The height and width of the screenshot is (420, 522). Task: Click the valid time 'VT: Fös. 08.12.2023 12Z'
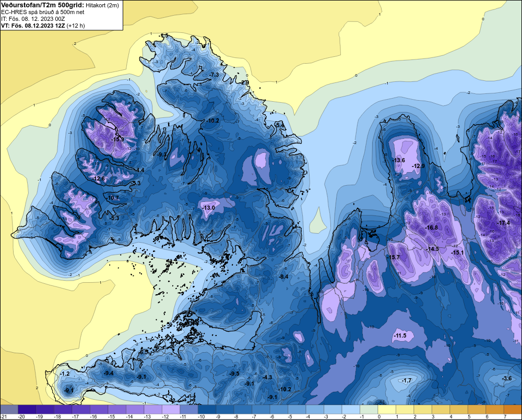[33, 26]
